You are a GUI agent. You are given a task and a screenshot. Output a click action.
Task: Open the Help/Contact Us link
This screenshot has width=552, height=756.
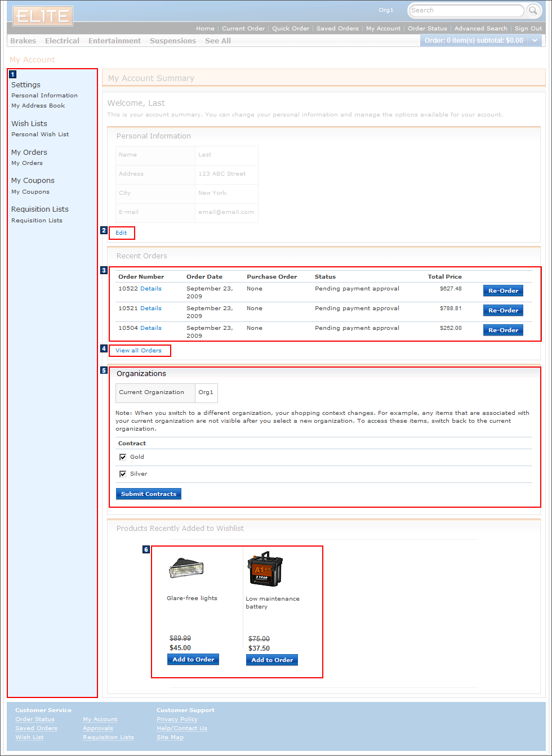click(182, 728)
